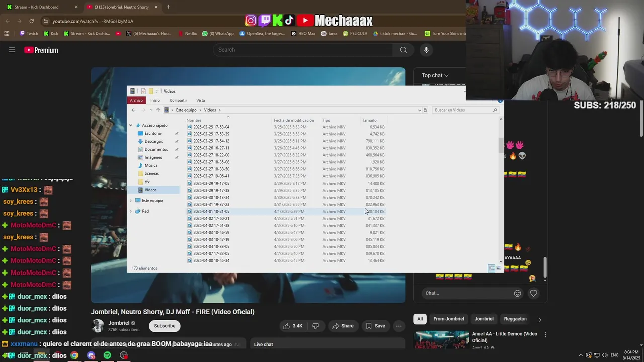Select file 2025-03-27 18-22-00
The image size is (644, 362).
211,155
